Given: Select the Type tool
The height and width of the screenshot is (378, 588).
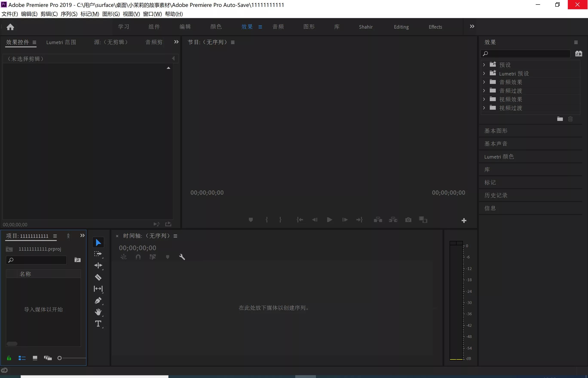Looking at the screenshot, I should (98, 324).
